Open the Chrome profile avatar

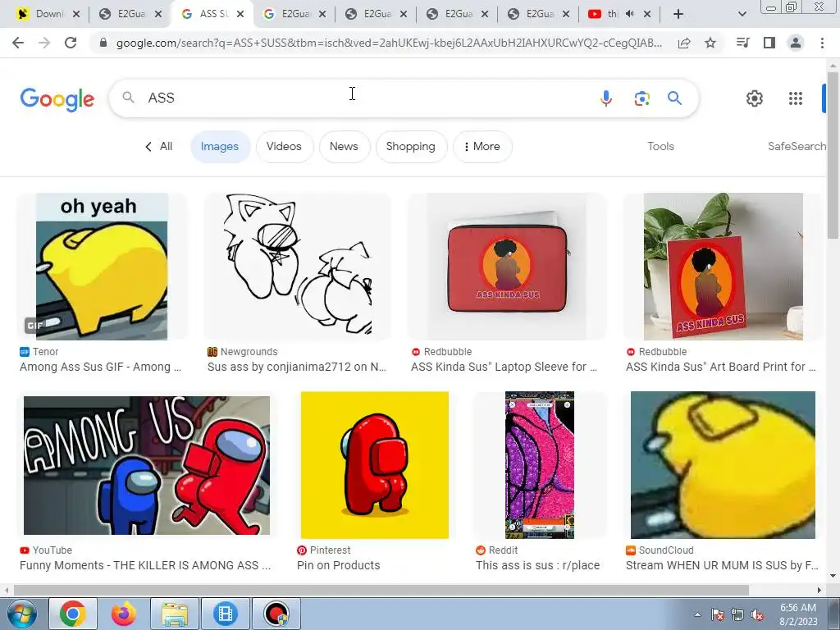click(796, 43)
